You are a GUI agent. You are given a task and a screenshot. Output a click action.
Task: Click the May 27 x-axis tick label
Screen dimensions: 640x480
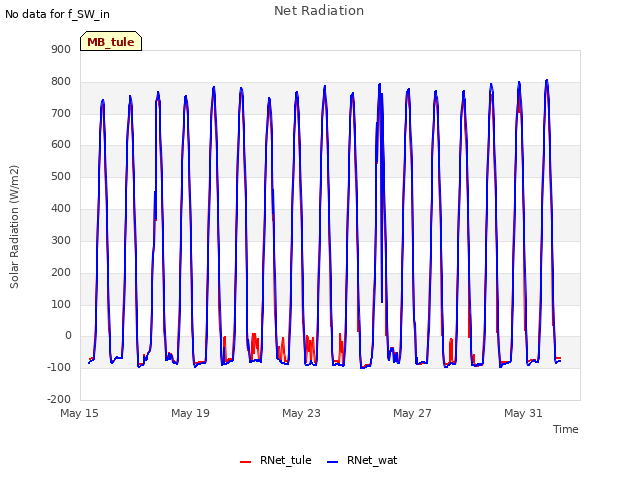point(412,413)
